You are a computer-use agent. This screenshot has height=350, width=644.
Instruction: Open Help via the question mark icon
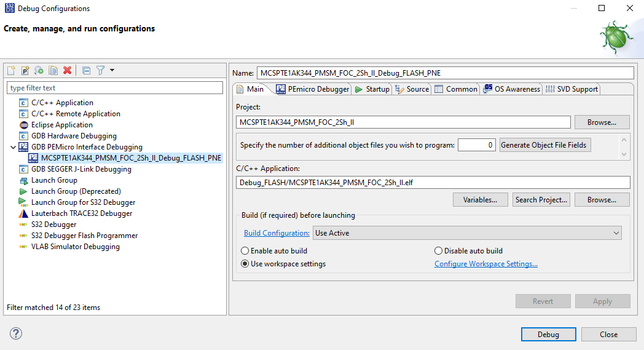click(x=16, y=334)
